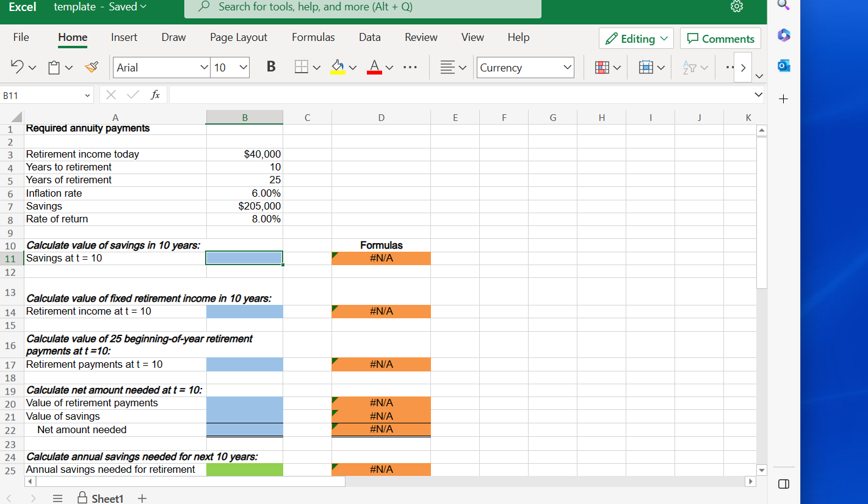Switch to the Formulas ribbon tab
This screenshot has width=868, height=504.
pos(313,37)
